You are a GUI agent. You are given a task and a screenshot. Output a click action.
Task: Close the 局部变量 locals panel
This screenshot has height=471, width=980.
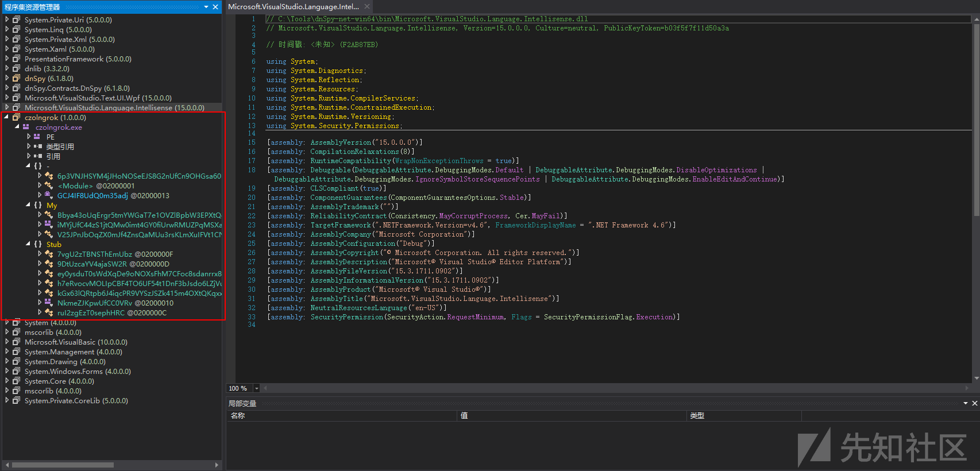coord(974,403)
